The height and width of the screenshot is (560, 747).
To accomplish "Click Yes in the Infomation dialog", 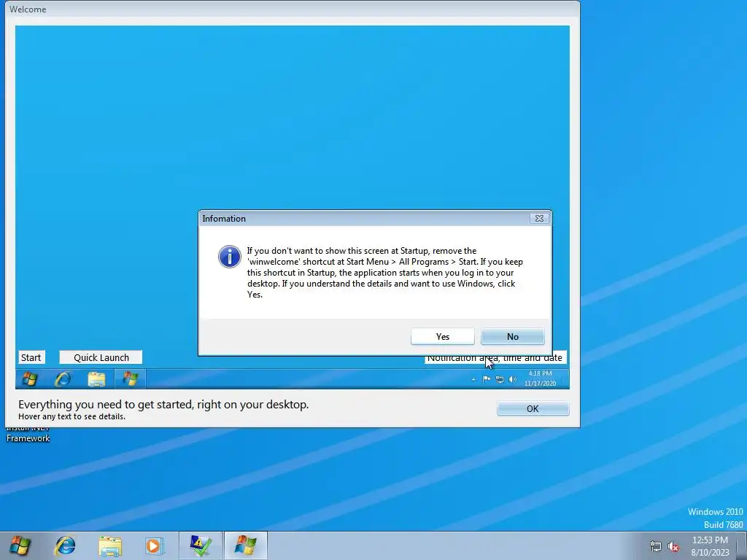I will tap(442, 336).
